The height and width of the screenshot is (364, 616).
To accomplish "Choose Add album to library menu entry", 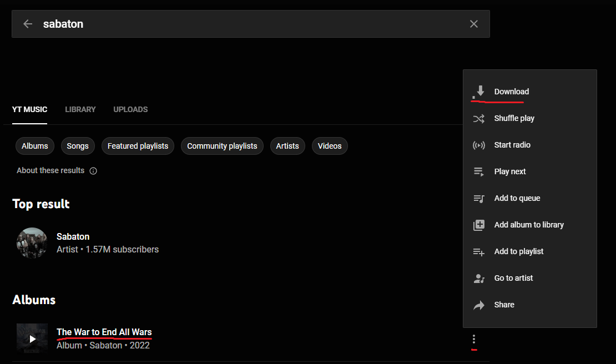I will coord(530,225).
